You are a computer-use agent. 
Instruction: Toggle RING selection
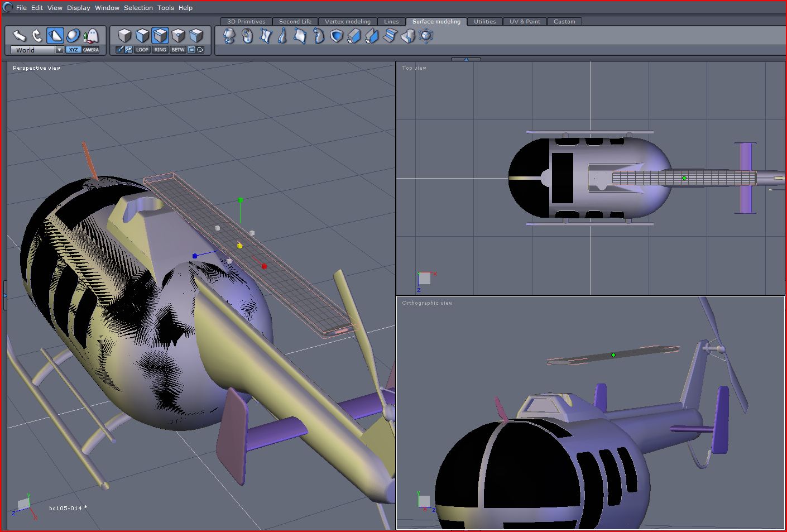160,50
